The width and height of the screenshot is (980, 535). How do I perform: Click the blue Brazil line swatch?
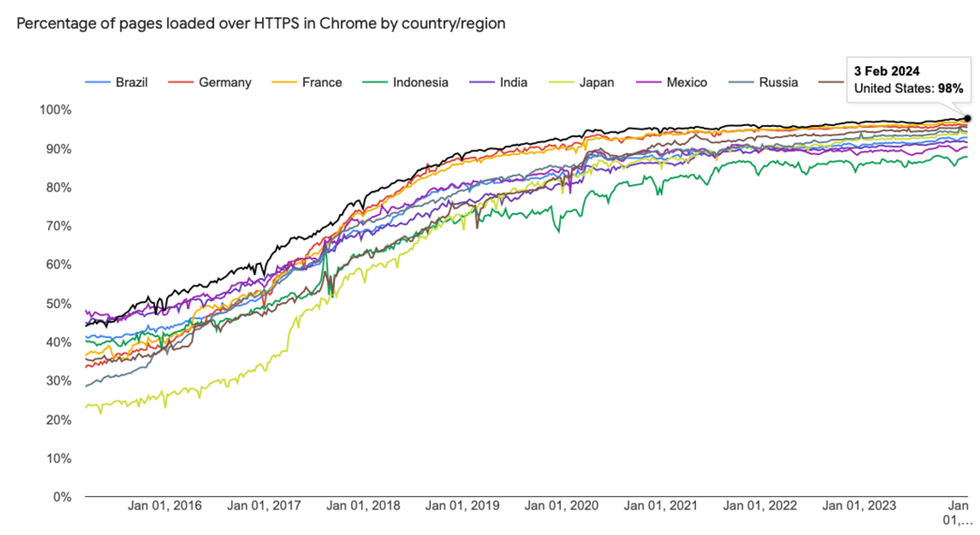click(97, 83)
